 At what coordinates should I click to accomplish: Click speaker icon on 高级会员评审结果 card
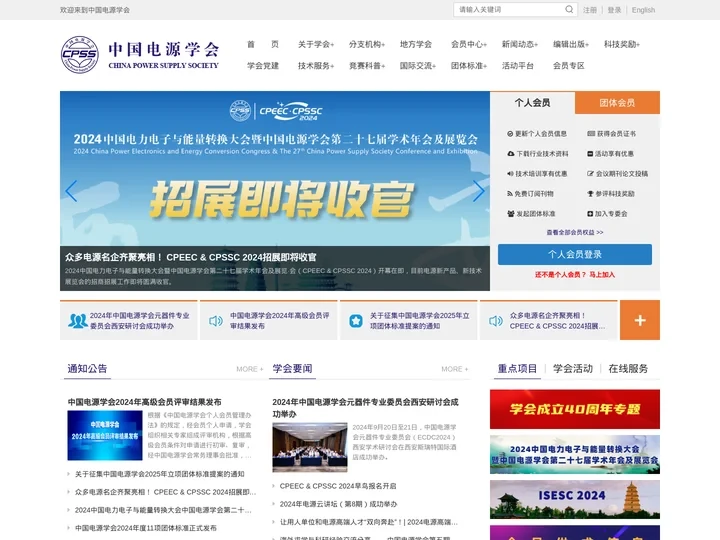tap(216, 321)
